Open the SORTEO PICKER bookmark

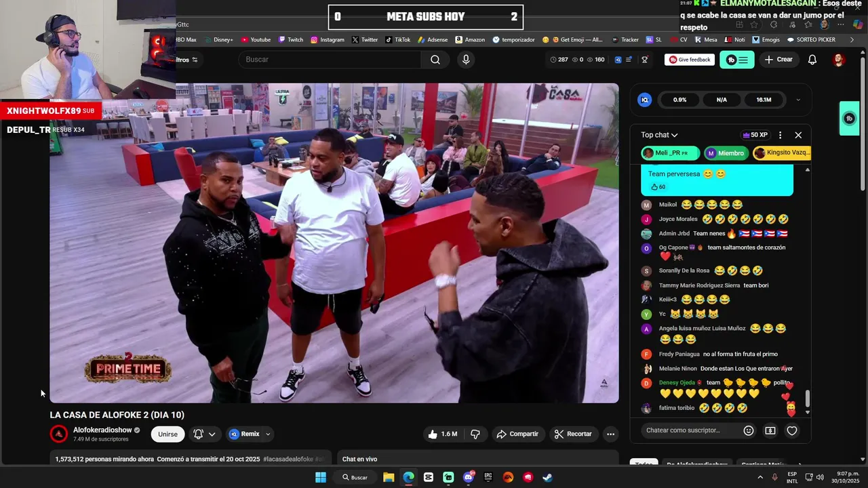click(x=811, y=40)
